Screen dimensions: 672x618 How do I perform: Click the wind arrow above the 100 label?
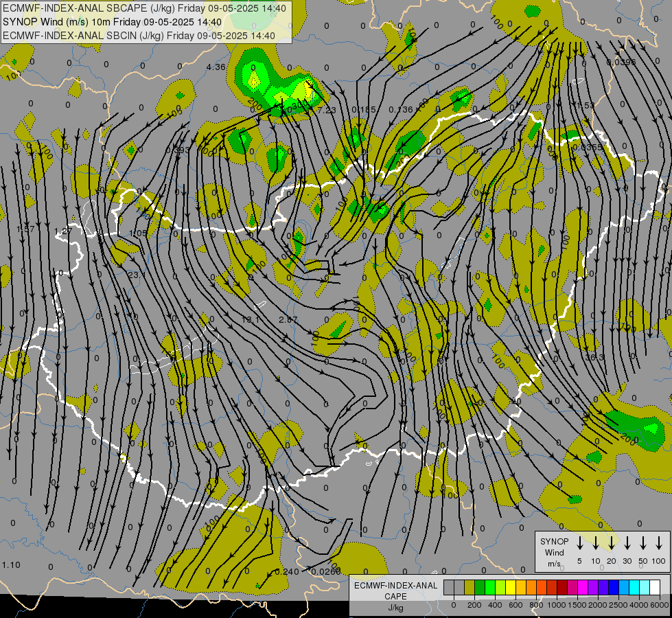tap(659, 542)
